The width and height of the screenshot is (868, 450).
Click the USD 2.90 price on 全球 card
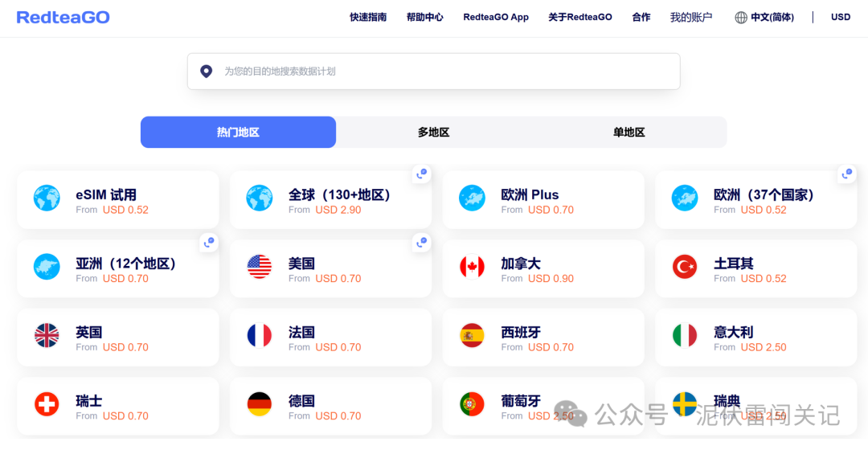tap(338, 210)
